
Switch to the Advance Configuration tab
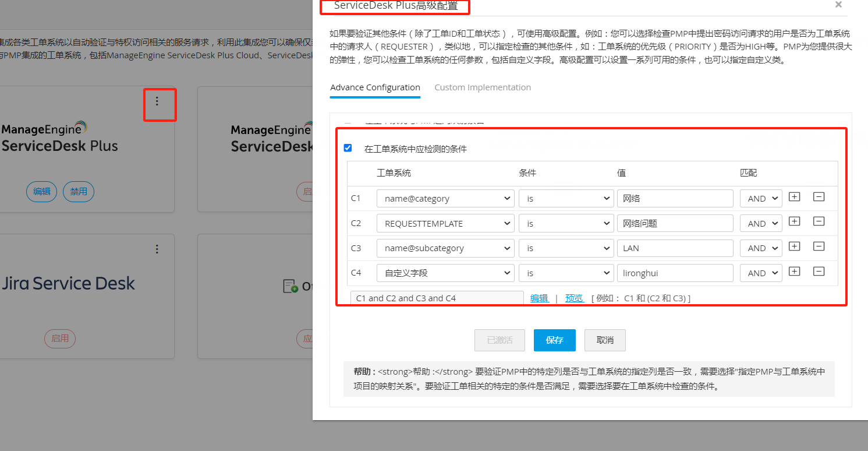375,87
